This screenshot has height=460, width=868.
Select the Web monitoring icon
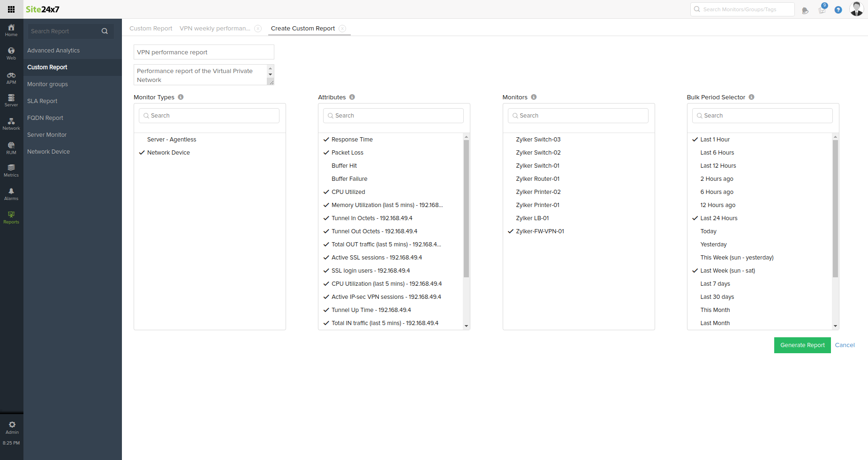11,52
